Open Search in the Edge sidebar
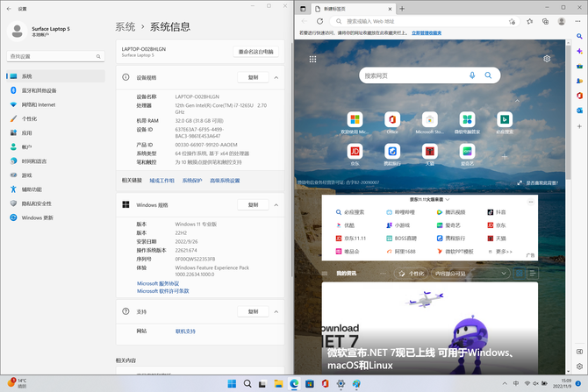Viewport: 588px width, 392px height. point(579,36)
